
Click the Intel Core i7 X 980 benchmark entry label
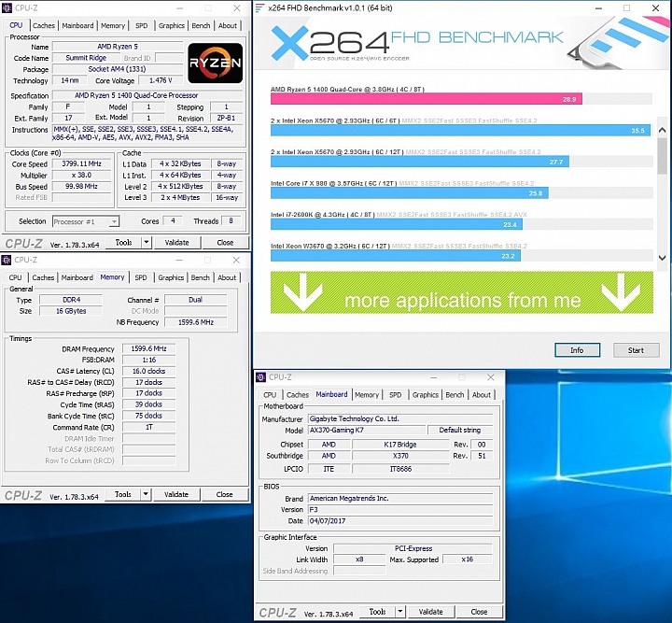[334, 183]
